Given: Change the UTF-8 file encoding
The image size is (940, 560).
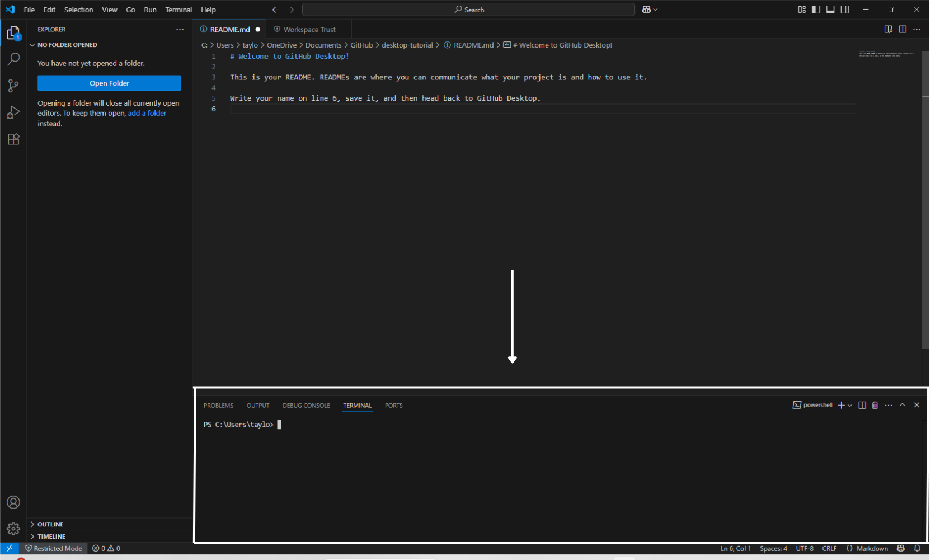Looking at the screenshot, I should click(805, 548).
